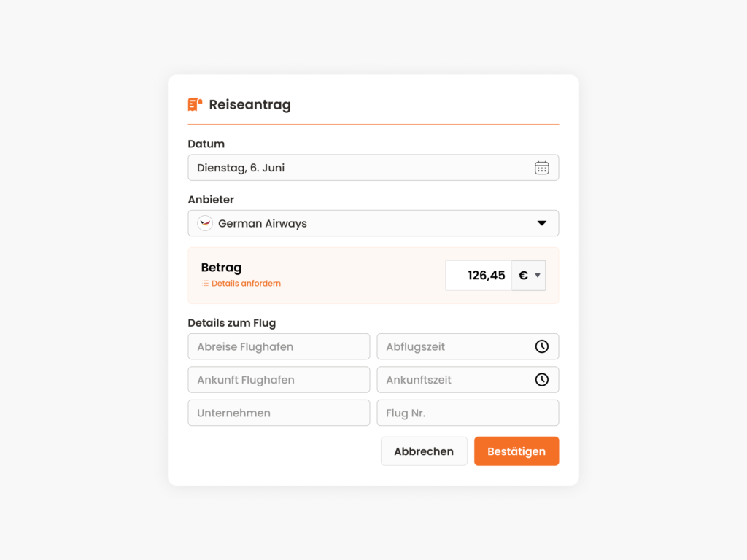
Task: Follow the Details anfordern link
Action: pos(246,284)
